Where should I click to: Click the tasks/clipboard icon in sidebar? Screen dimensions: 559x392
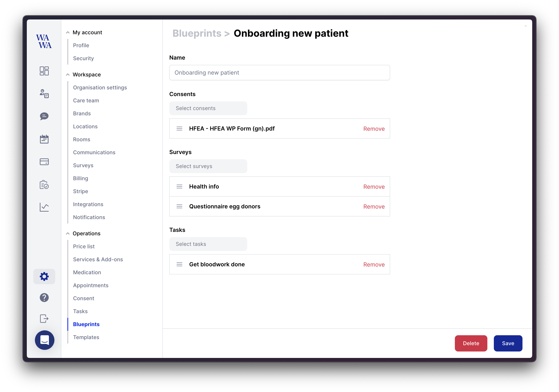coord(44,184)
